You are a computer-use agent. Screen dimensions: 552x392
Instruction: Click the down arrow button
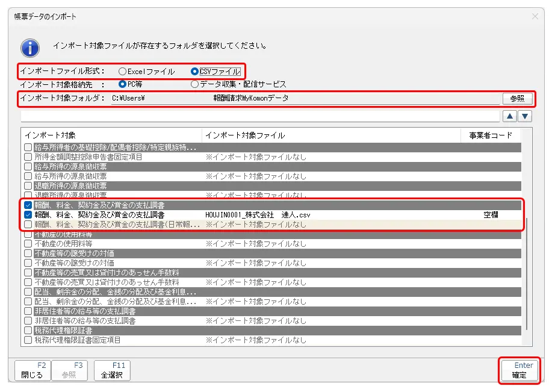coord(526,116)
